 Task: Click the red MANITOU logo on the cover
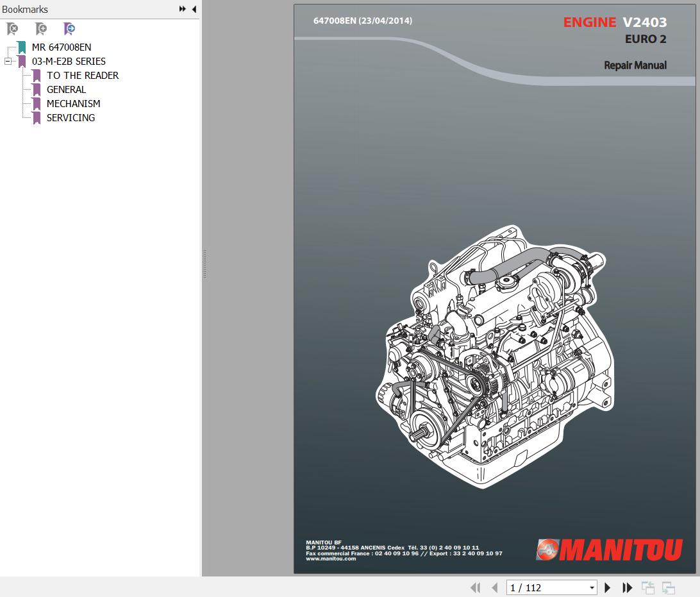tap(610, 549)
